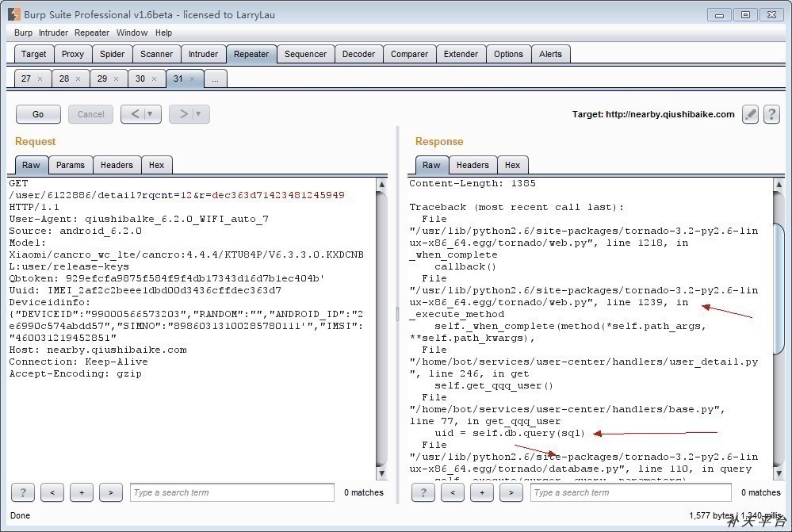The width and height of the screenshot is (792, 532).
Task: Click Response pane scroll up arrow
Action: click(x=779, y=185)
